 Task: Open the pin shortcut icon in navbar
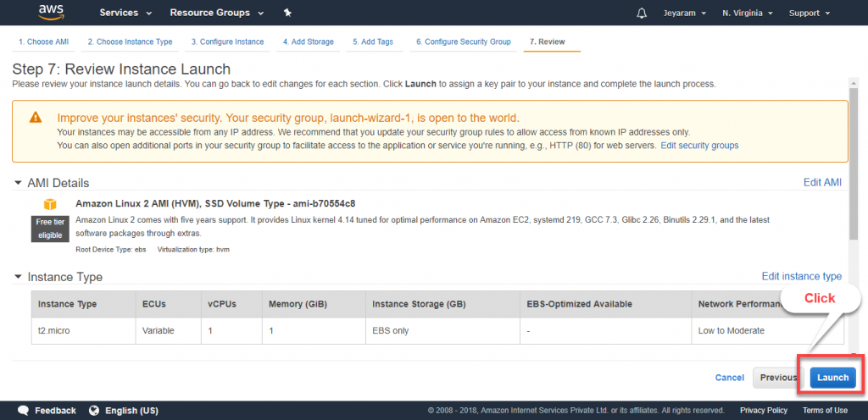point(287,13)
